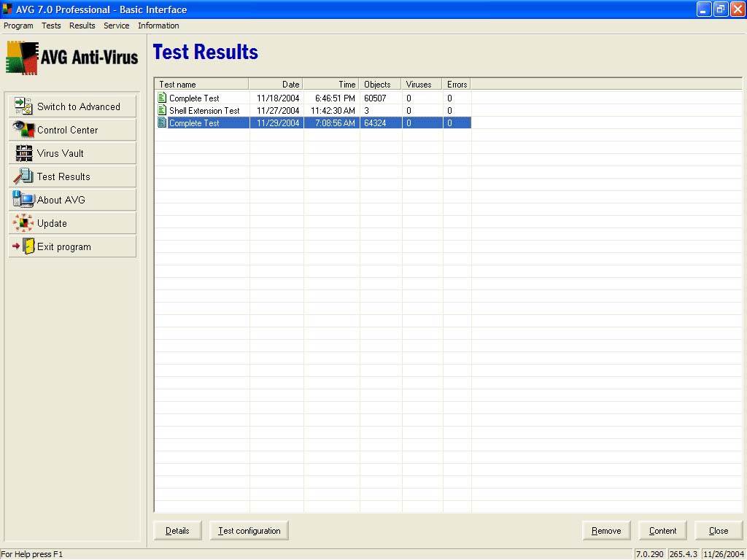
Task: Click objects value 60507
Action: click(375, 98)
